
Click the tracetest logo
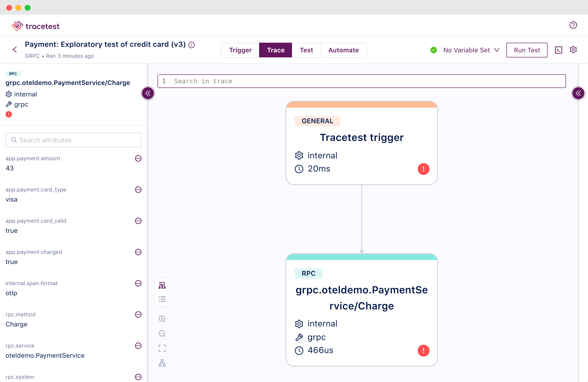(35, 26)
